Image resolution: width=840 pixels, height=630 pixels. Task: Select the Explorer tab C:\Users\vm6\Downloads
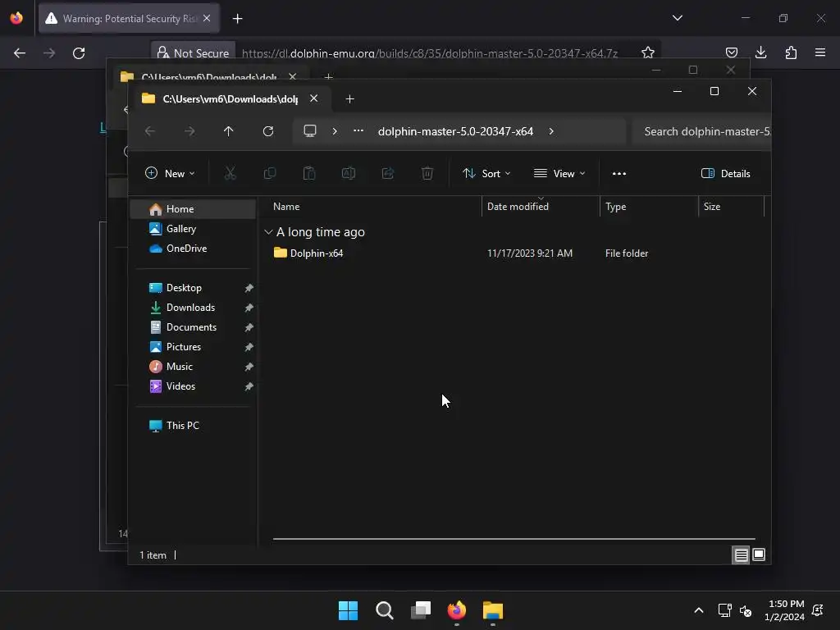(230, 99)
